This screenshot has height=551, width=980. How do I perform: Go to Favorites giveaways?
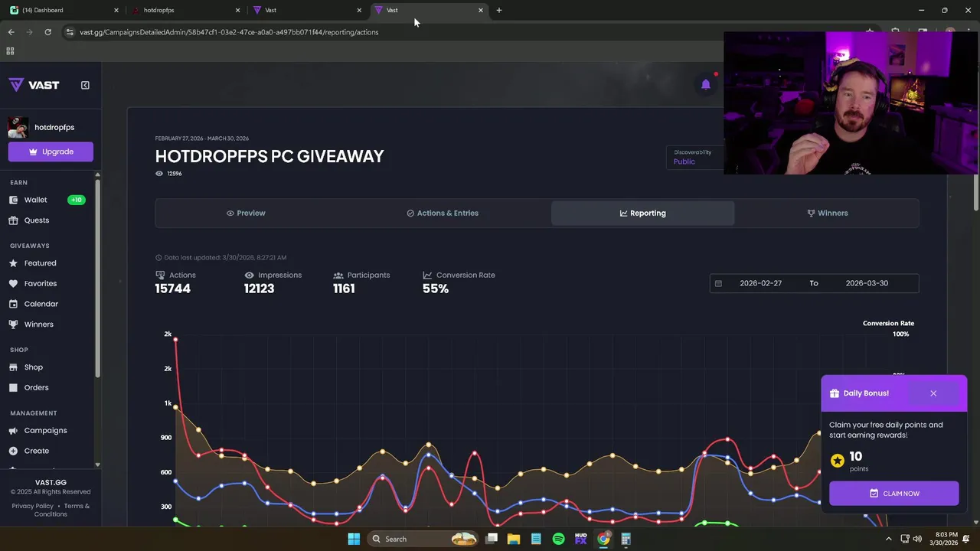coord(41,283)
